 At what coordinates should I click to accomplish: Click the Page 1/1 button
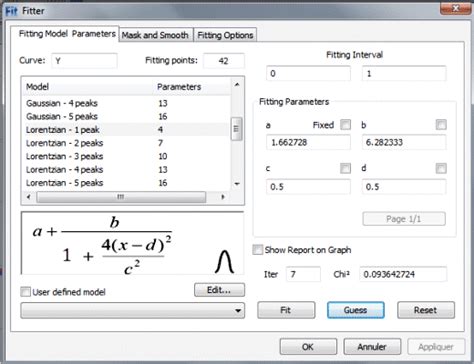(404, 219)
